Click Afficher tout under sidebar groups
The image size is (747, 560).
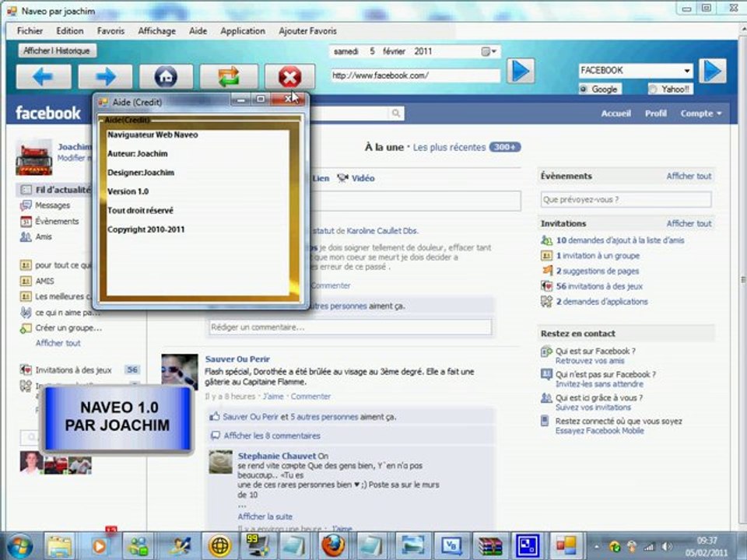[58, 343]
